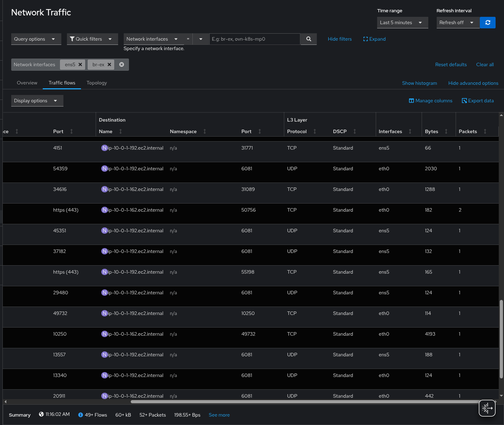
Task: Expand Display options dropdown
Action: 37,101
